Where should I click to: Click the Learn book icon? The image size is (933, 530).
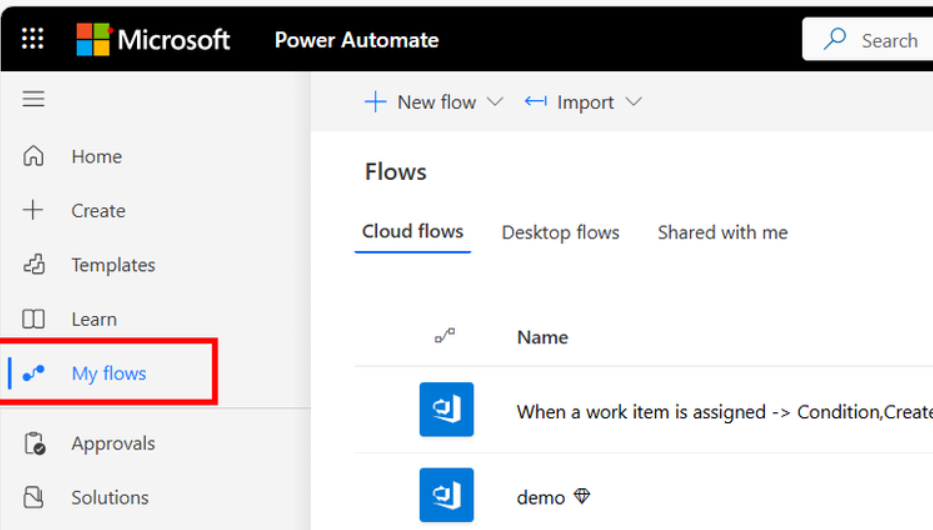click(x=33, y=319)
